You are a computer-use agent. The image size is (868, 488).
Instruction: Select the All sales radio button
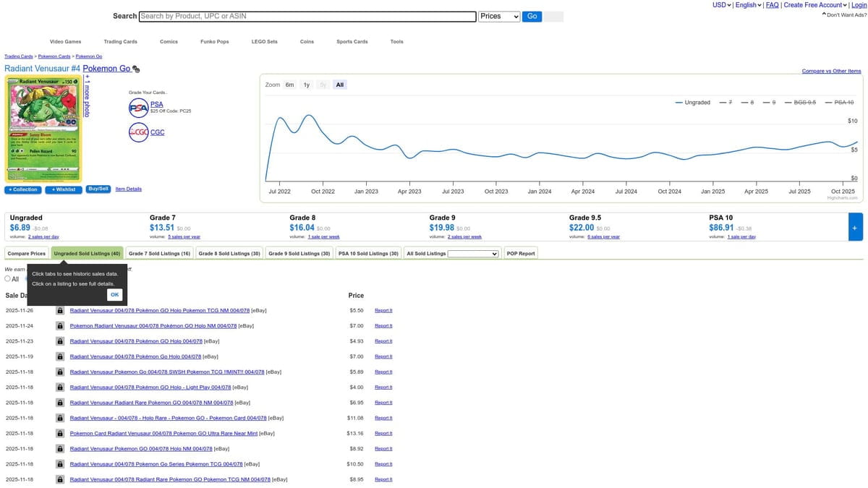point(8,278)
